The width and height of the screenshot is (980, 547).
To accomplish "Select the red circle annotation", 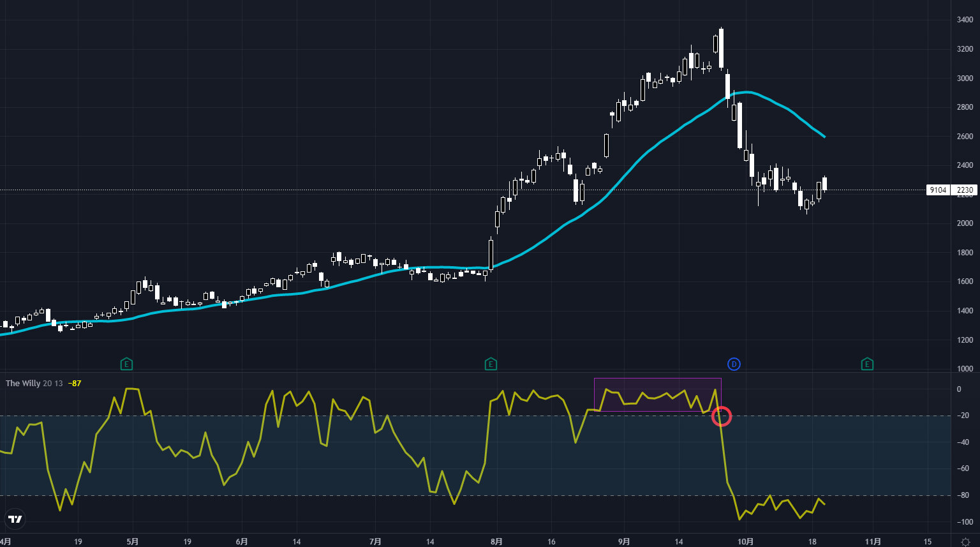I will pyautogui.click(x=721, y=416).
